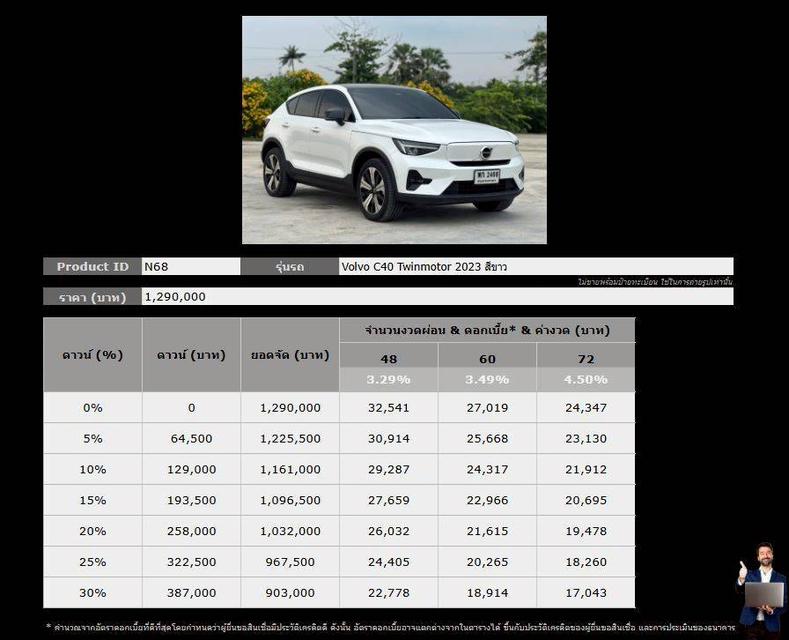789x640 pixels.
Task: Click the 4.50% interest rate
Action: [586, 379]
